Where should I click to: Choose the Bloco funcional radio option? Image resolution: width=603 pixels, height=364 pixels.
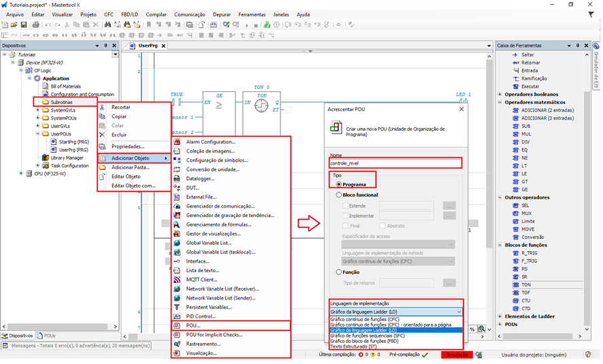coord(339,195)
